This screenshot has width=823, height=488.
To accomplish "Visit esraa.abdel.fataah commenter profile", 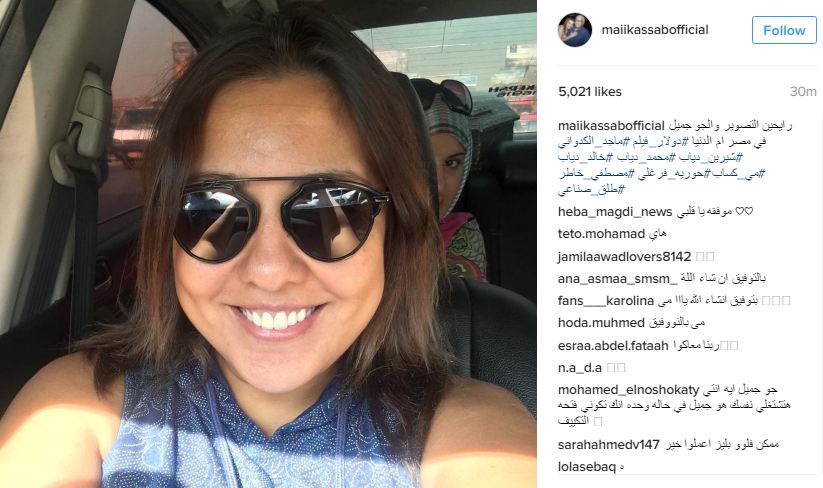I will point(613,346).
